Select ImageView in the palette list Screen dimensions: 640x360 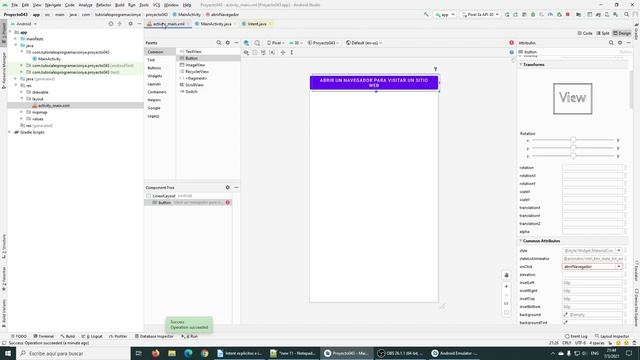195,65
